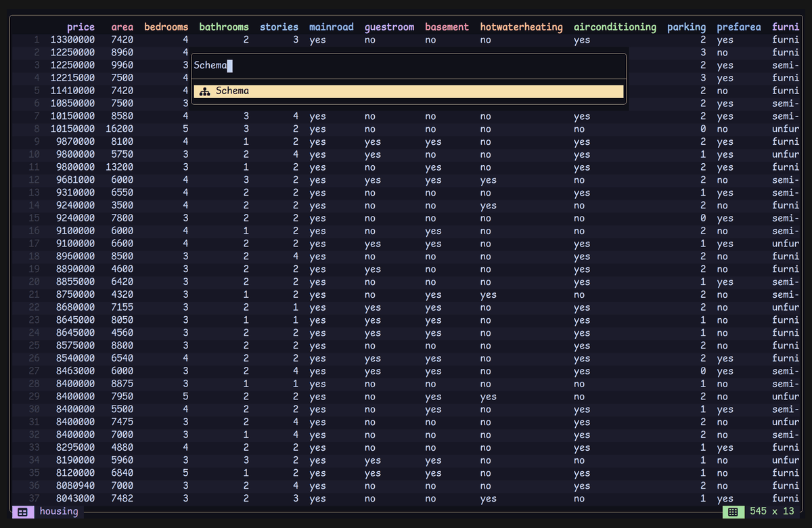Click the prefarea column header
The width and height of the screenshot is (812, 528).
(x=739, y=27)
